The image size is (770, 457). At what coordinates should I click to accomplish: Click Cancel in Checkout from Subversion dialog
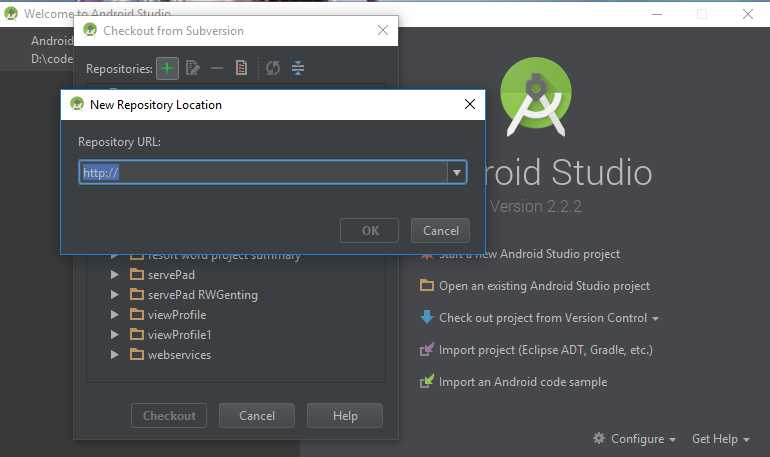(x=257, y=416)
